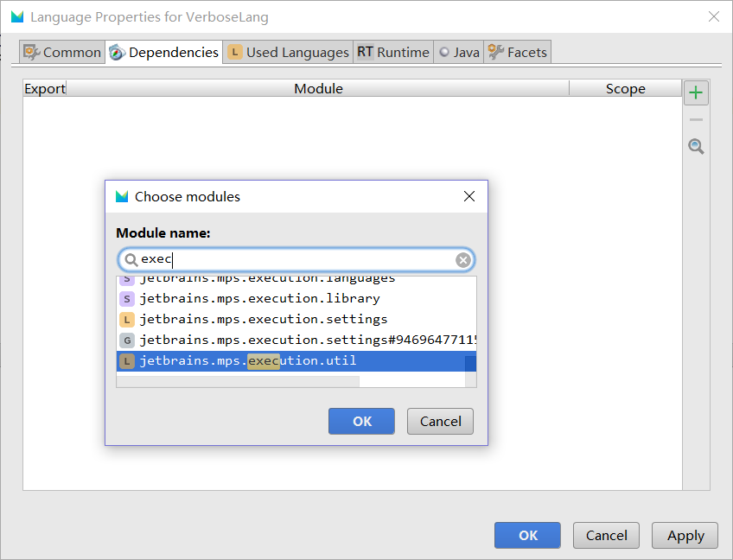Click the search magnifier in module name field
The image size is (733, 560).
[131, 259]
